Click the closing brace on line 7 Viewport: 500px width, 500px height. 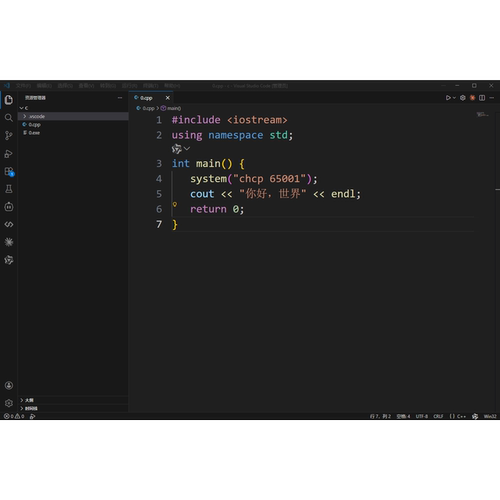point(175,224)
